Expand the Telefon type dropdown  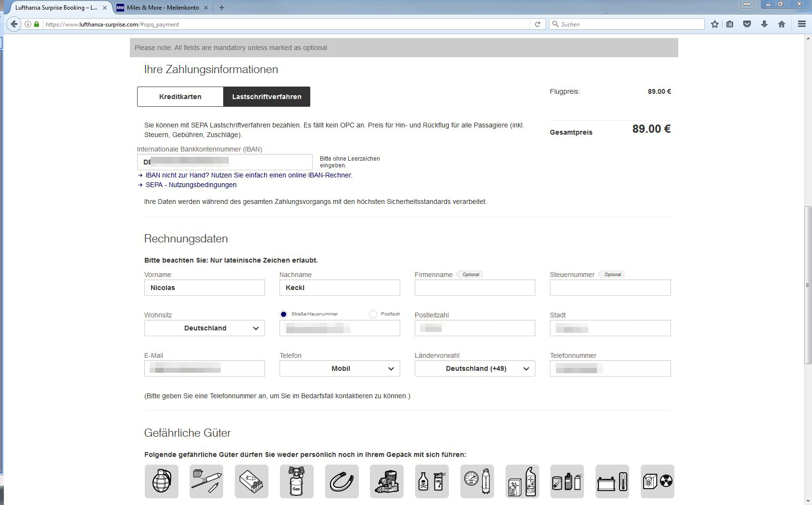[340, 368]
